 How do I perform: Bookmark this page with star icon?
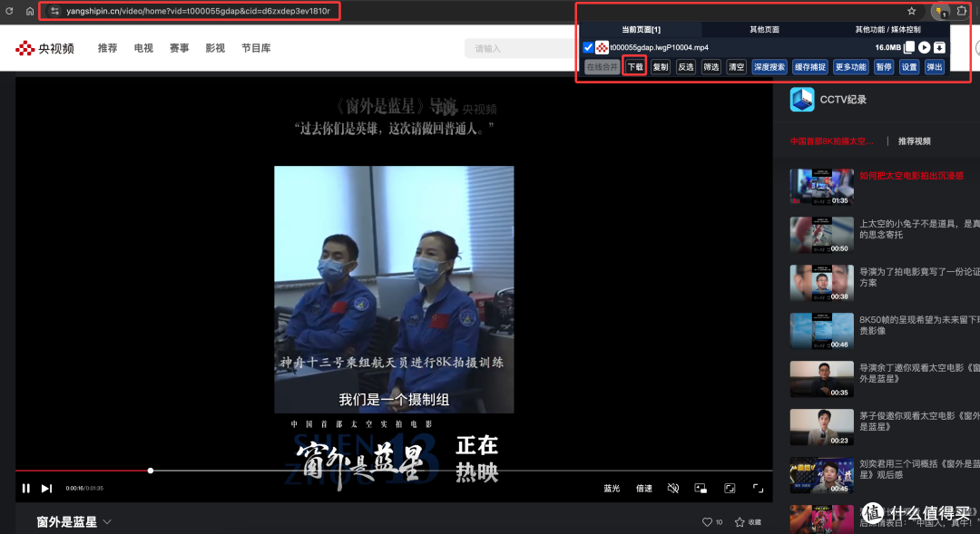point(911,11)
